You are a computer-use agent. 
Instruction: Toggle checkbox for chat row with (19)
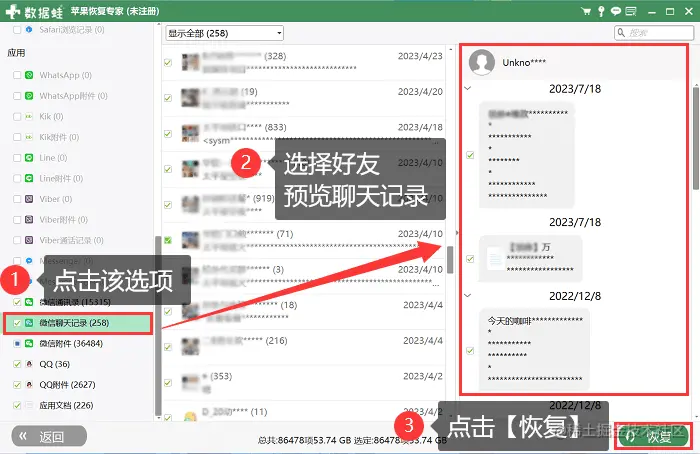click(x=168, y=98)
